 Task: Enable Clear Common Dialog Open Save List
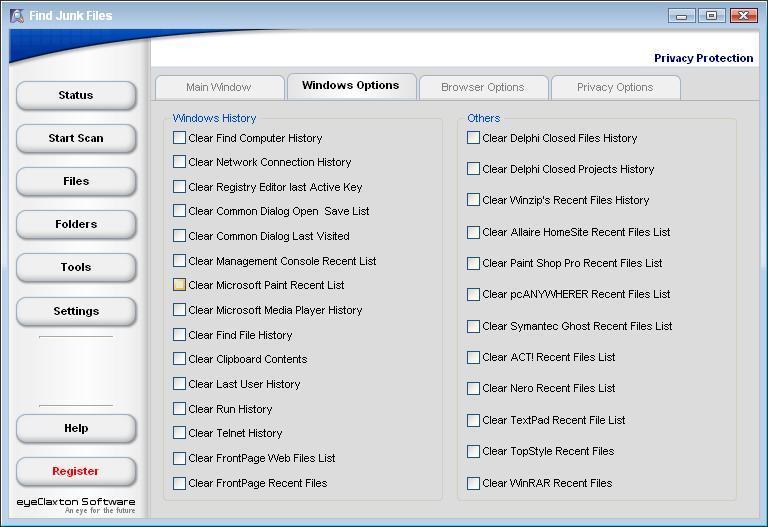point(179,211)
